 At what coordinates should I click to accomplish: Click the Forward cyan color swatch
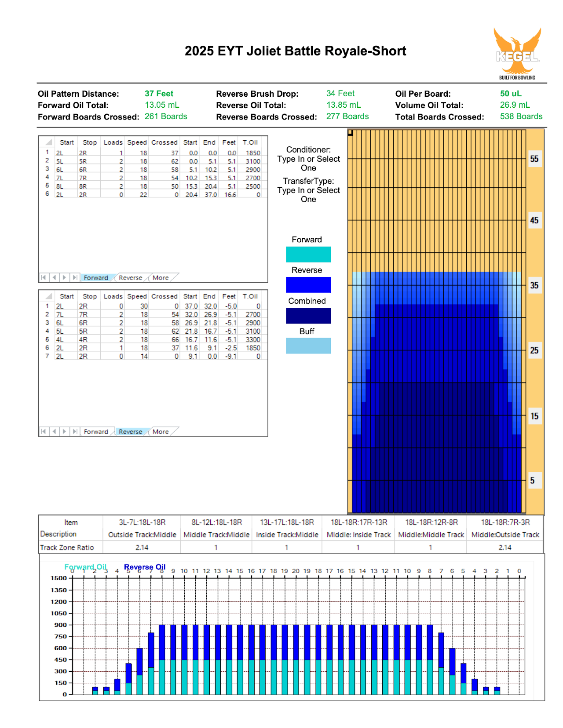pos(308,255)
